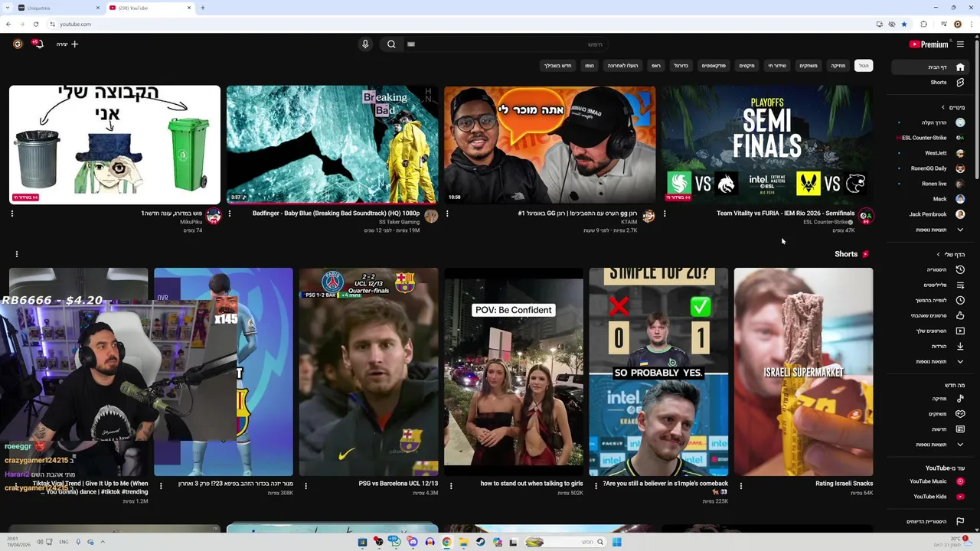The image size is (980, 551).
Task: Open the Shorts shelf options menu
Action: [x=16, y=254]
